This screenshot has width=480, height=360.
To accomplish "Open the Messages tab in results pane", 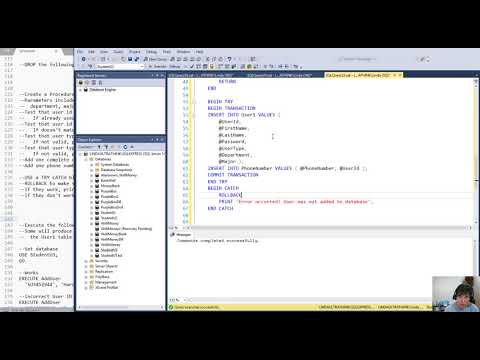I will [181, 235].
